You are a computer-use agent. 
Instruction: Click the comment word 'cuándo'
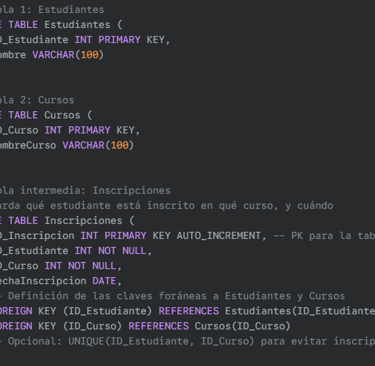(315, 206)
